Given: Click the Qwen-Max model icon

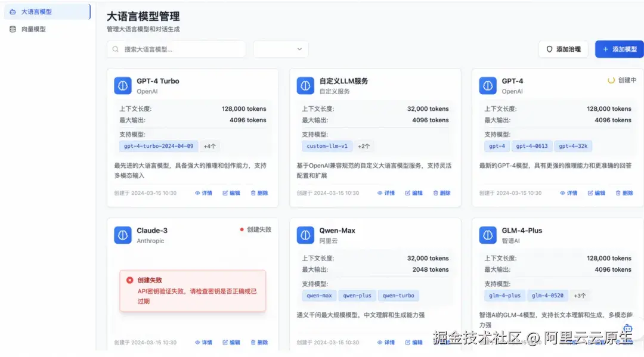Looking at the screenshot, I should (305, 235).
